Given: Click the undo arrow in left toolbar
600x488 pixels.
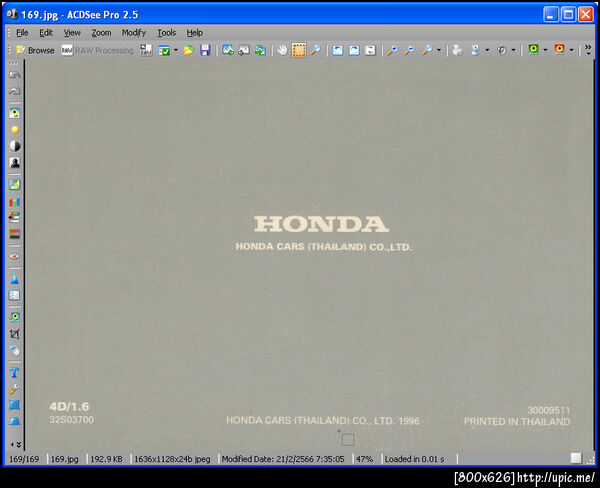Looking at the screenshot, I should point(15,75).
